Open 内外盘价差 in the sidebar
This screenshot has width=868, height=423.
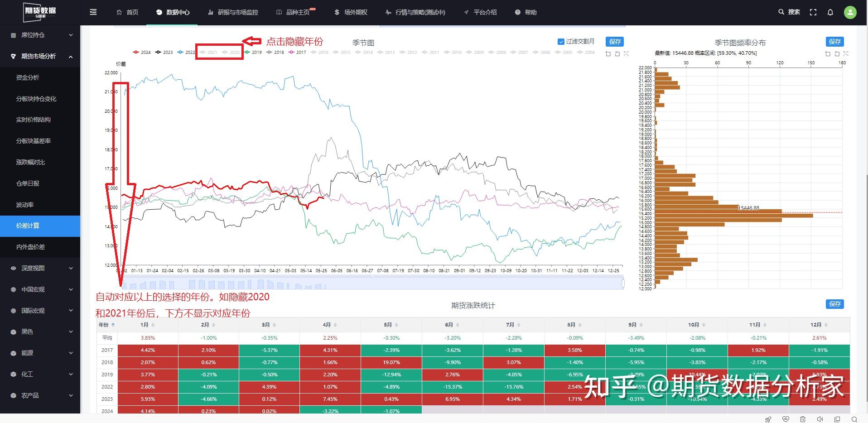point(40,247)
